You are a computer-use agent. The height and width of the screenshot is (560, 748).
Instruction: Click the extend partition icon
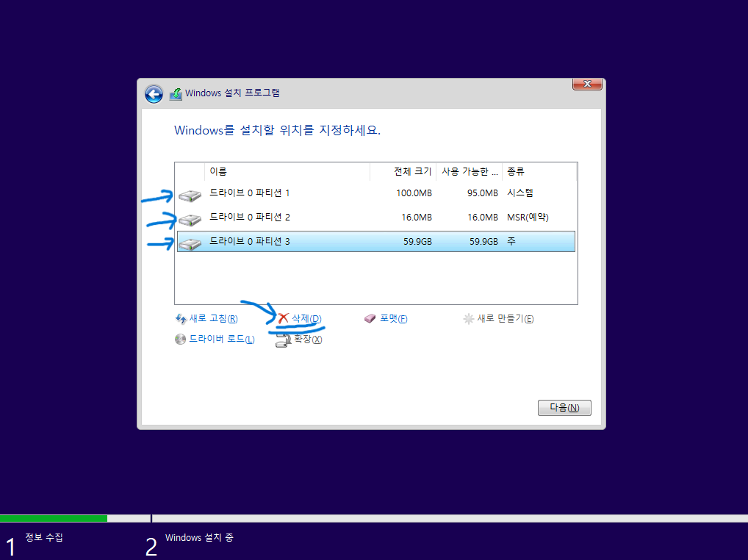[x=284, y=340]
